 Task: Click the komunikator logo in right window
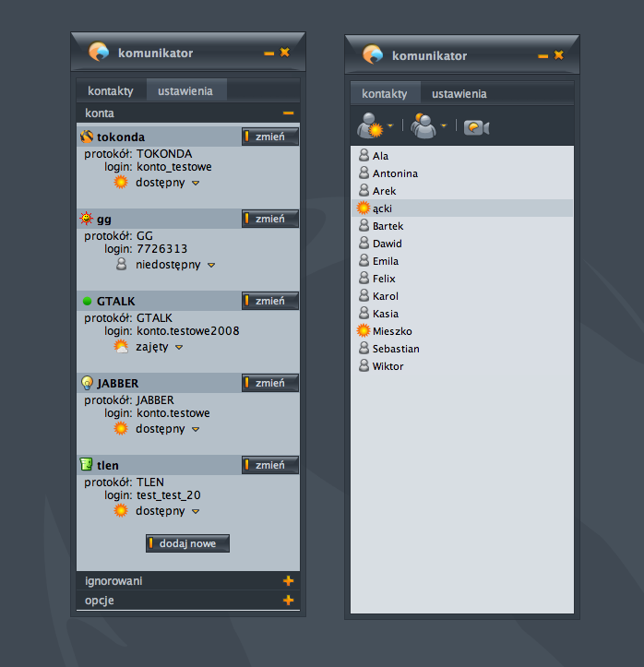(373, 54)
